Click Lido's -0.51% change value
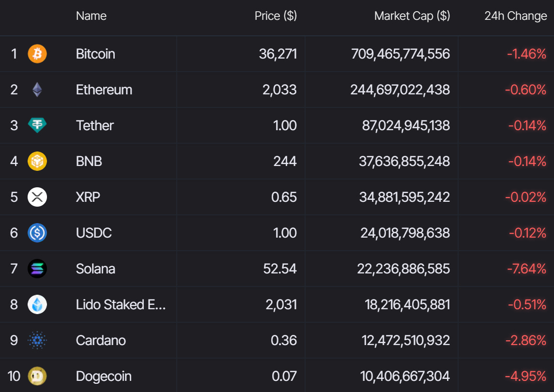The width and height of the screenshot is (554, 392). (527, 304)
